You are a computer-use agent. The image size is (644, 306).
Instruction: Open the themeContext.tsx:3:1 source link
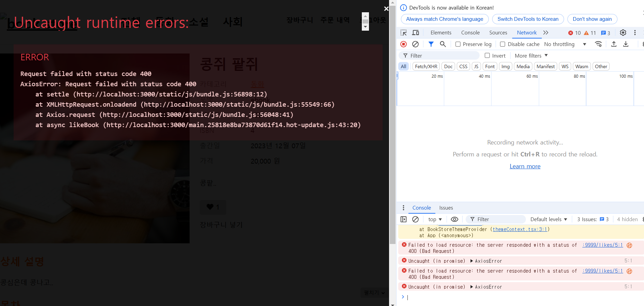520,229
